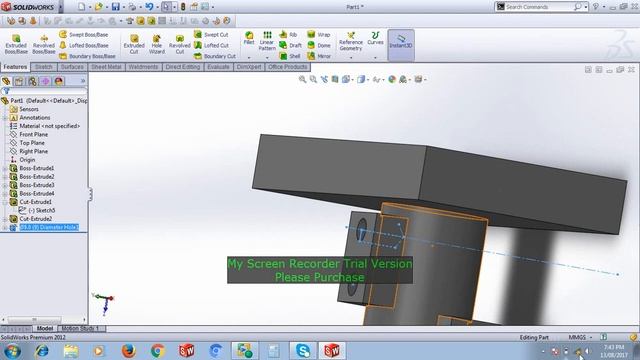Open the ConfigurationManager tab icon
Image resolution: width=640 pixels, height=360 pixels.
(32, 81)
